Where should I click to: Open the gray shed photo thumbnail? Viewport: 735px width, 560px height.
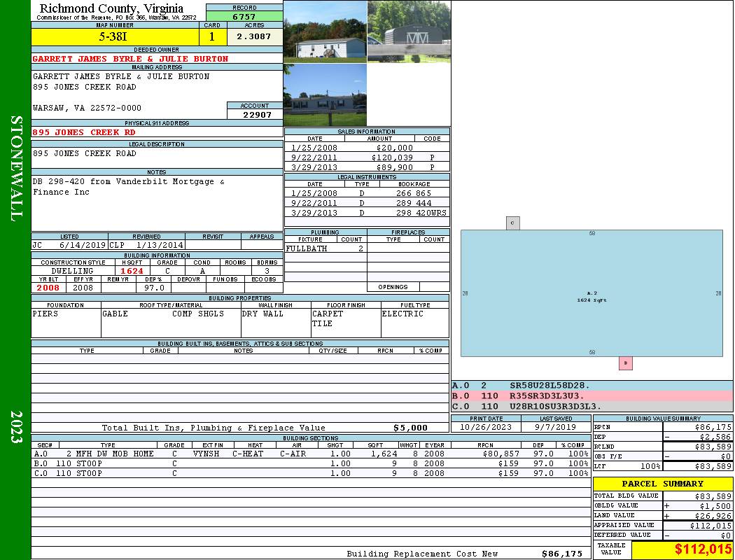409,31
